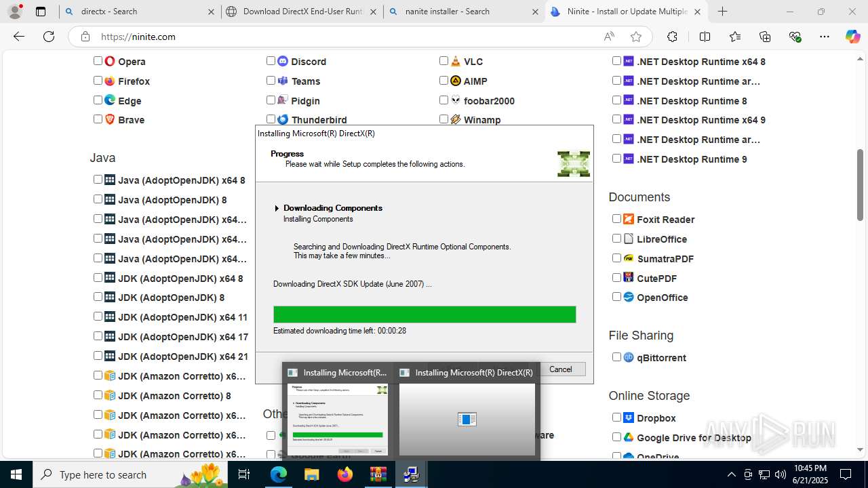
Task: Open the Task View taskbar icon
Action: click(245, 474)
